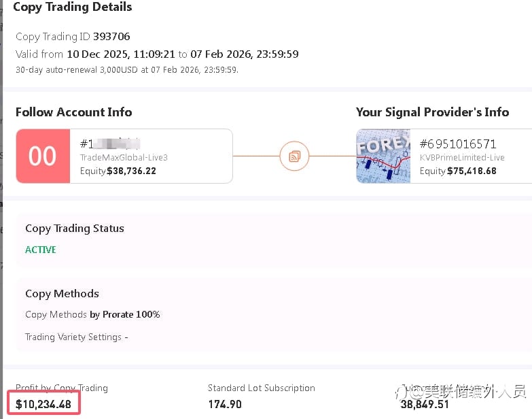Viewport: 532px width, 419px height.
Task: Select the KVBPrimeLimited-Live server label
Action: [462, 158]
